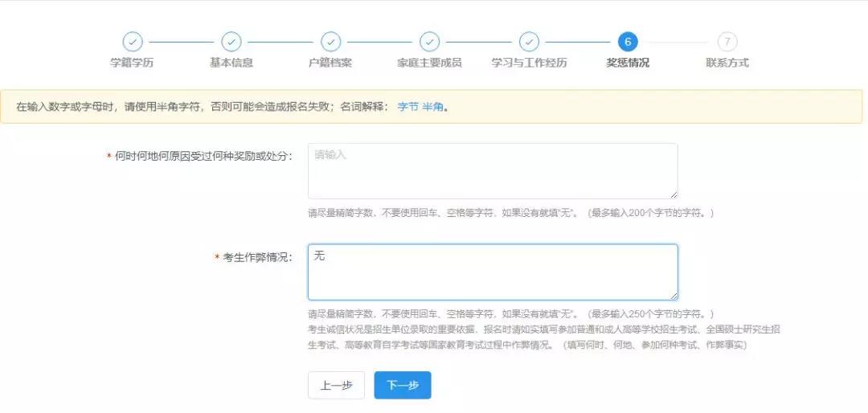Image resolution: width=868 pixels, height=413 pixels.
Task: Click the checkmark icon above 学籍学历
Action: pos(132,42)
